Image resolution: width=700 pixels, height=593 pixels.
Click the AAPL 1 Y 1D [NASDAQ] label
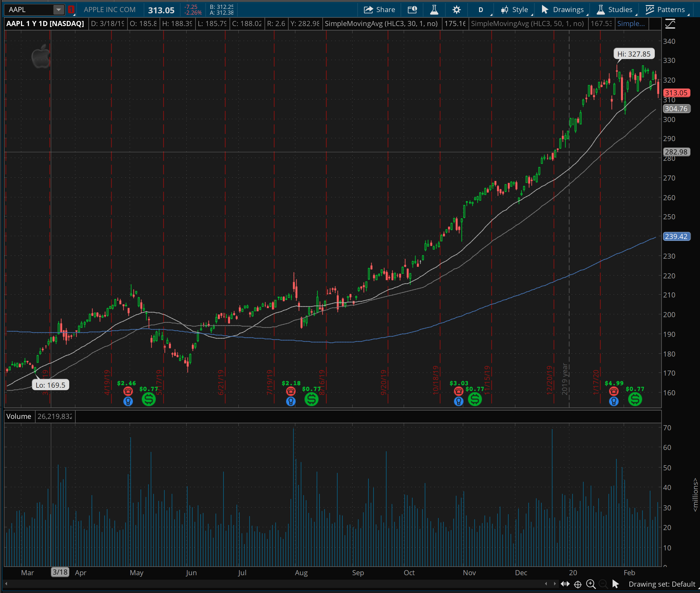coord(45,24)
